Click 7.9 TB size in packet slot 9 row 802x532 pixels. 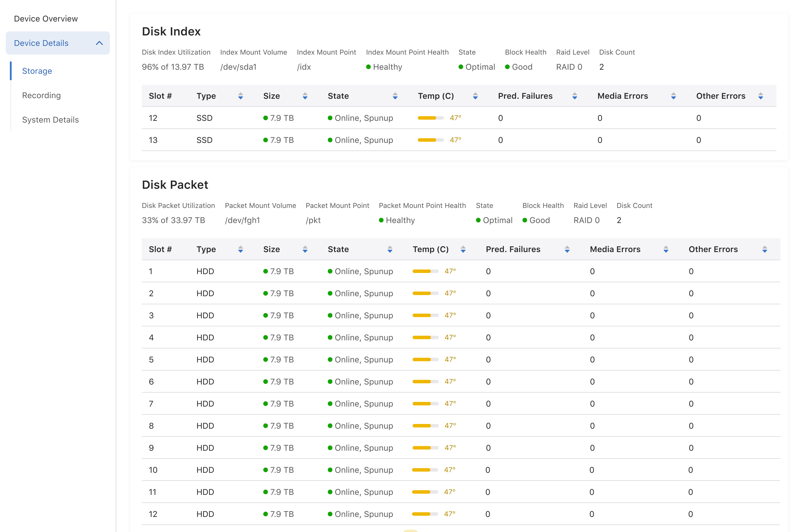(x=278, y=448)
